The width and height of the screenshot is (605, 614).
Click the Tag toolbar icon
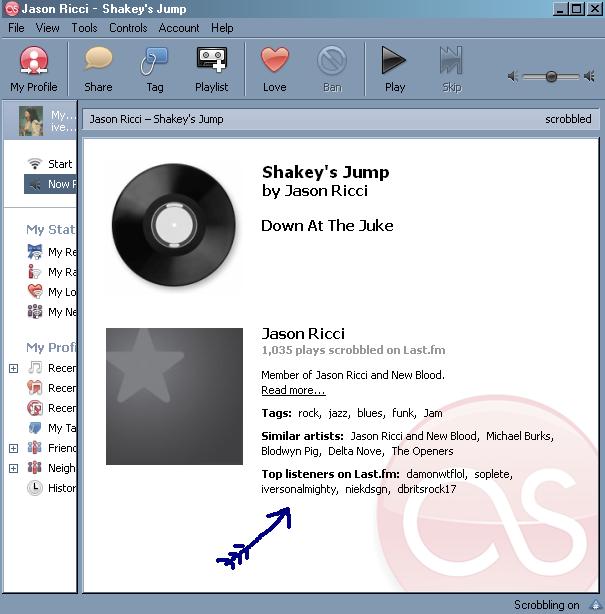(x=154, y=61)
